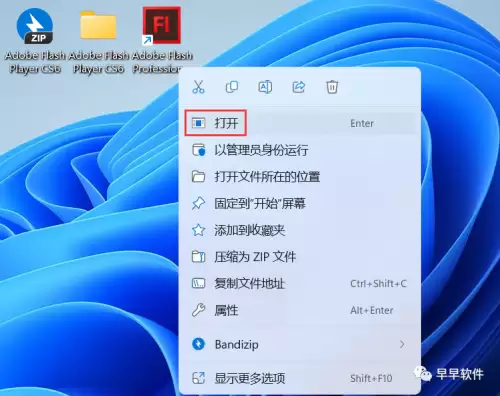Click the Copy icon in context menu
This screenshot has width=500, height=396.
click(x=232, y=87)
